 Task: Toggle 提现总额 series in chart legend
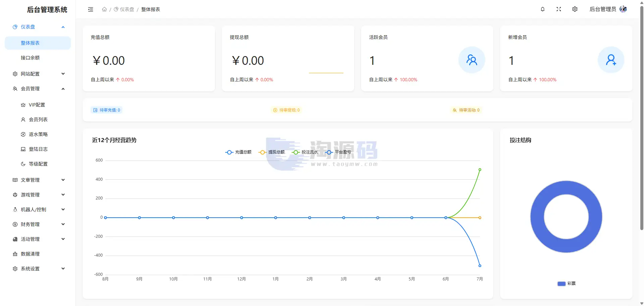coord(271,152)
